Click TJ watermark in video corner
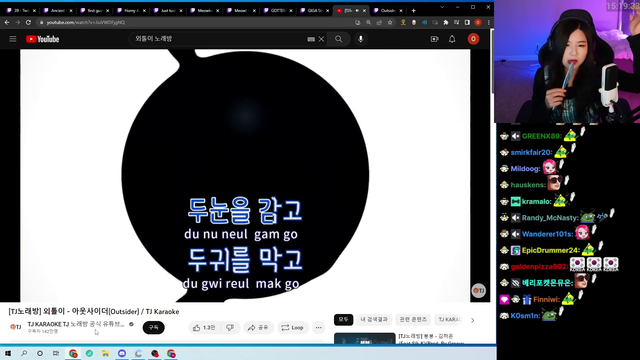The height and width of the screenshot is (360, 640). coord(478,291)
